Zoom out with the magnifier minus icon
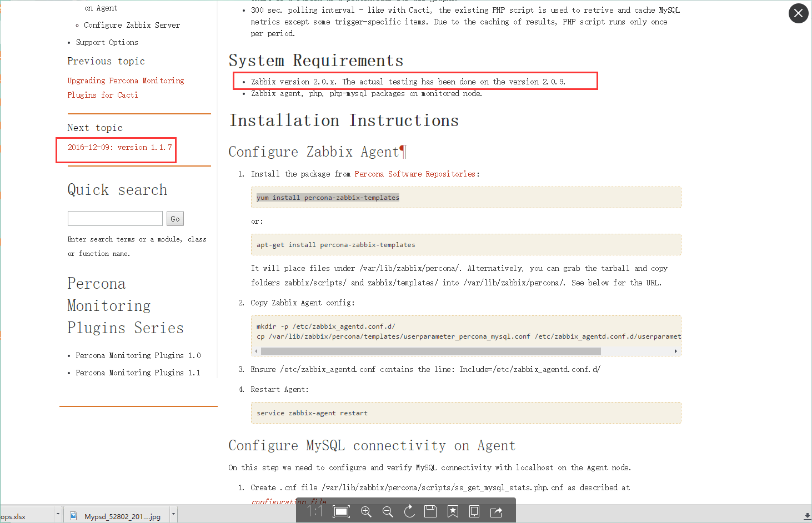The height and width of the screenshot is (523, 812). 388,511
